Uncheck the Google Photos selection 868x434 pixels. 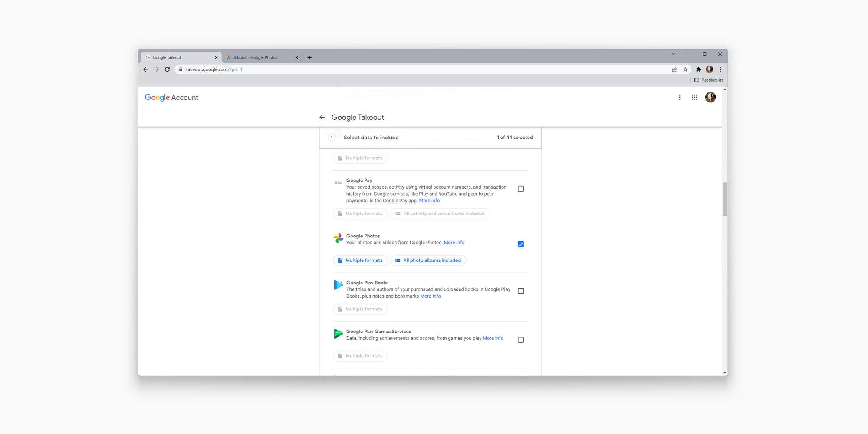click(x=520, y=244)
